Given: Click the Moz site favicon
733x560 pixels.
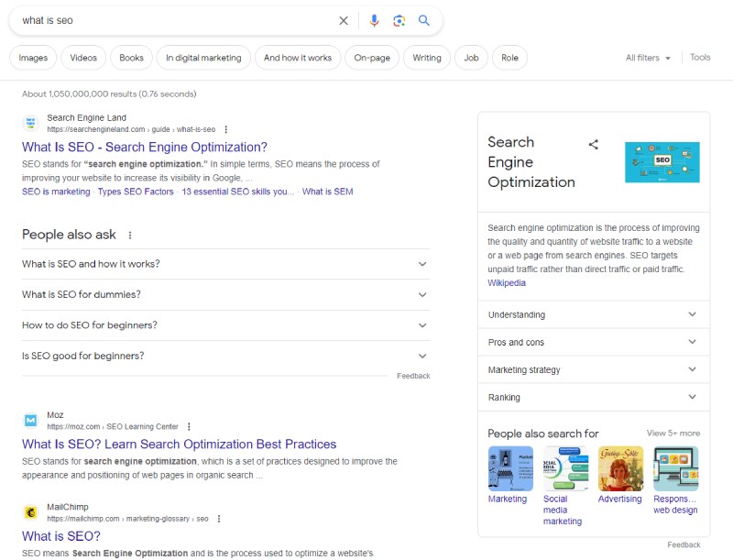Looking at the screenshot, I should [x=30, y=421].
